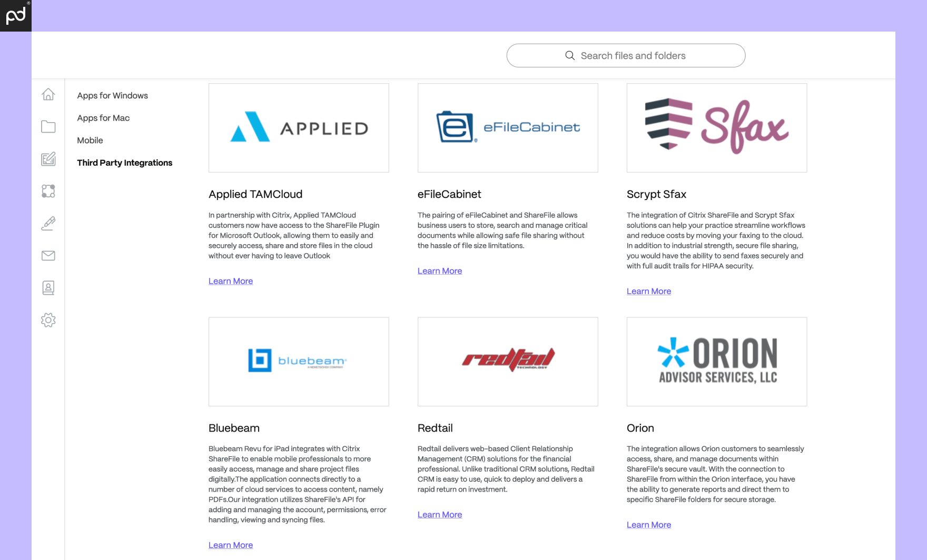Click the Orion Advisor Services logo thumbnail
Screen dimensions: 927x560
(x=717, y=362)
